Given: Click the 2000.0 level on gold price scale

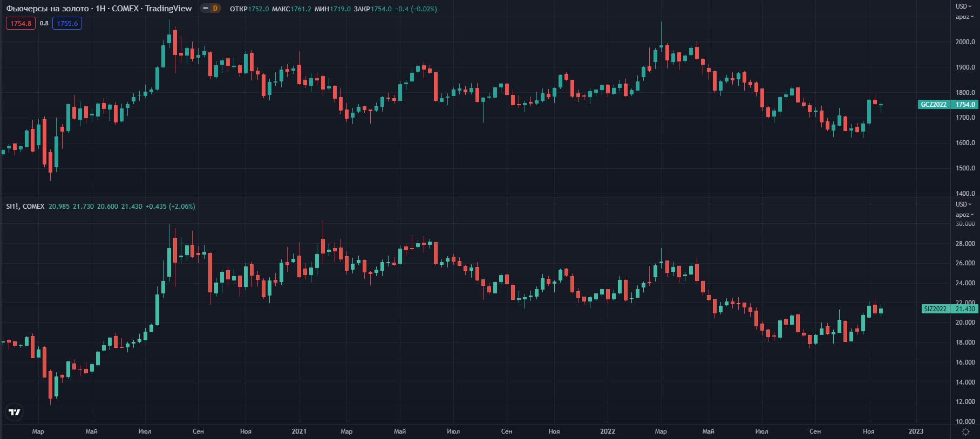Looking at the screenshot, I should 965,42.
